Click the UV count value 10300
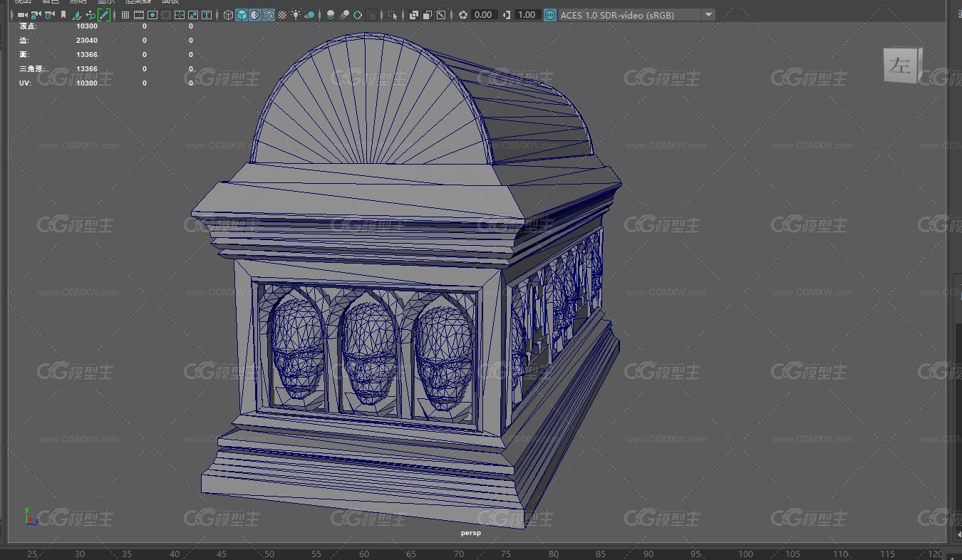 pyautogui.click(x=87, y=83)
